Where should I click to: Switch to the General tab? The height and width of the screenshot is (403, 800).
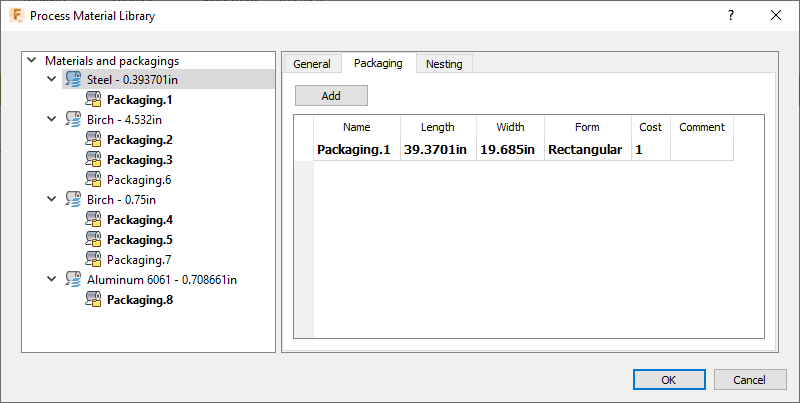312,64
